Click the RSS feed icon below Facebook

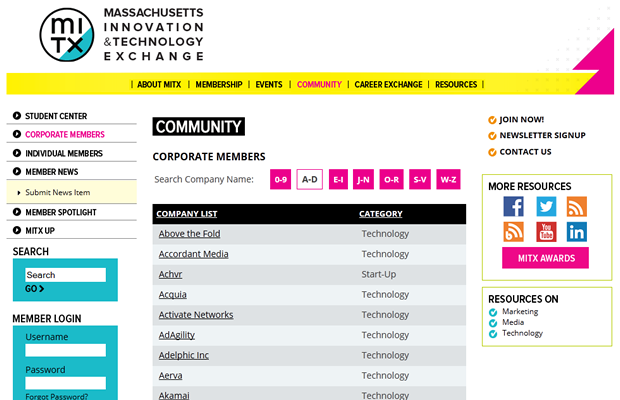513,232
